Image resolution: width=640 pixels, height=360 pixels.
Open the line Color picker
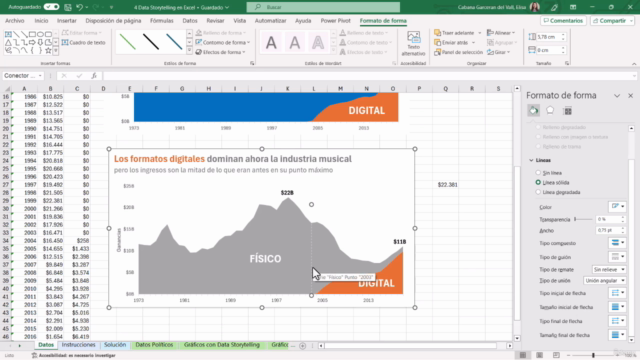click(617, 207)
